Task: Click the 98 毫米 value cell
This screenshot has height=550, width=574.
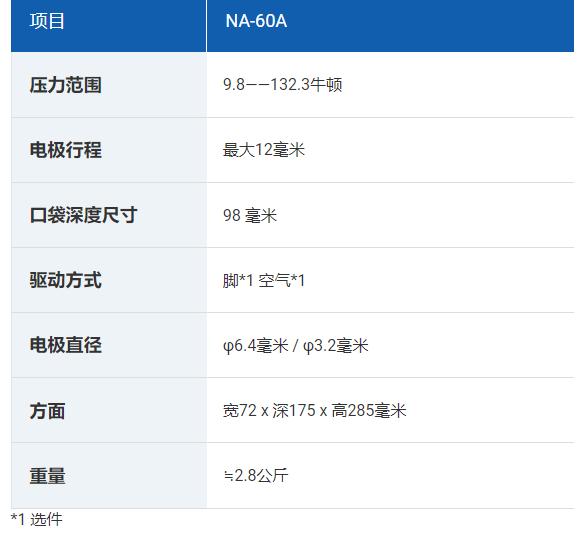Action: point(390,215)
